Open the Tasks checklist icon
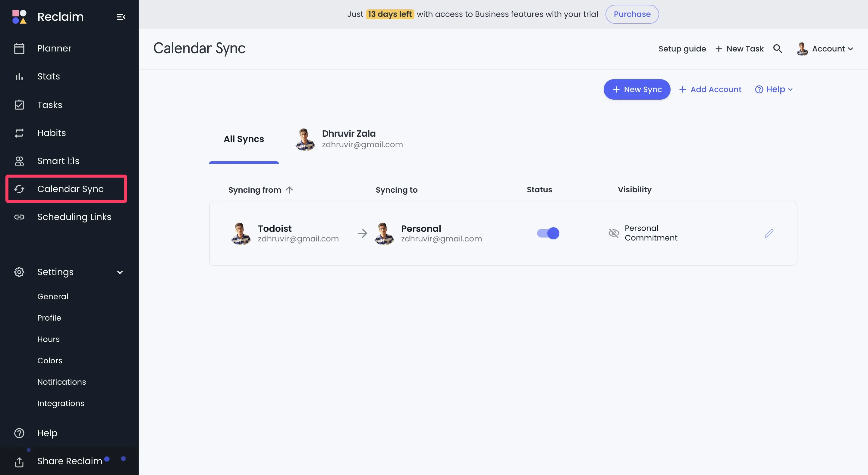The height and width of the screenshot is (475, 868). (x=19, y=105)
